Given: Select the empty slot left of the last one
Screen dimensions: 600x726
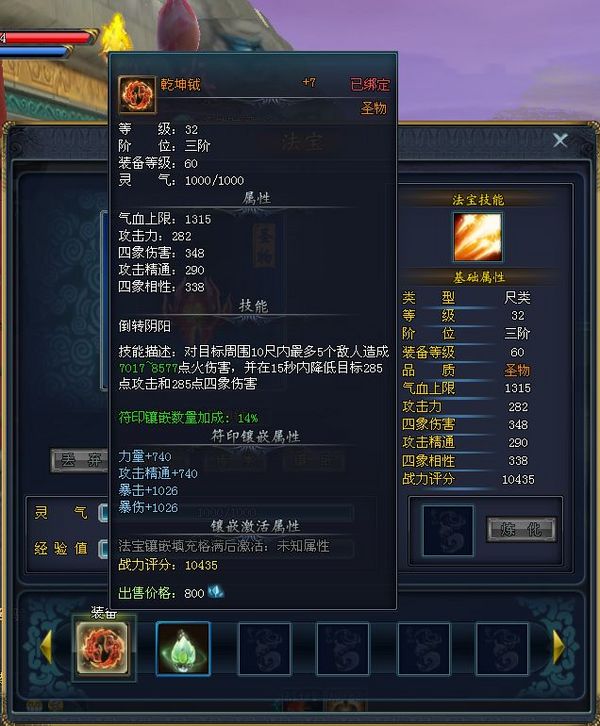Looking at the screenshot, I should (423, 649).
